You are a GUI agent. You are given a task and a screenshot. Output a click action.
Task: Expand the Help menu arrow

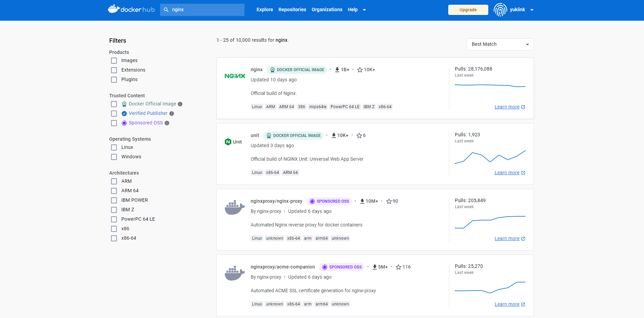[364, 10]
